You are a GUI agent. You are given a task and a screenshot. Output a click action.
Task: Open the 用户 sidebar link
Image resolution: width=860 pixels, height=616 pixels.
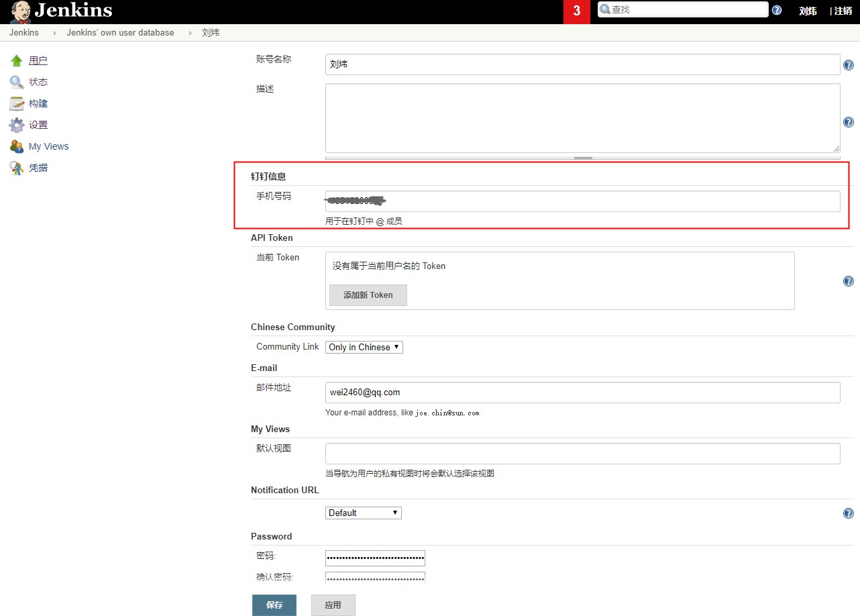click(x=38, y=61)
